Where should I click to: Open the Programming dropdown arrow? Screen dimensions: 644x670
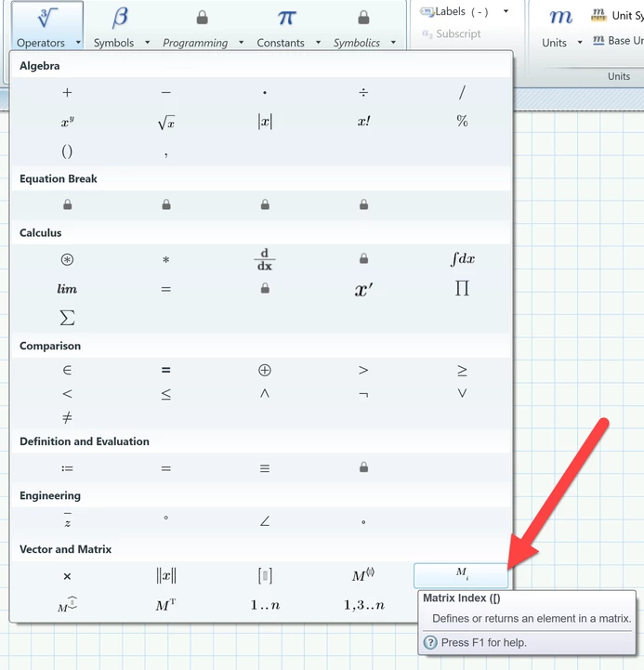[x=242, y=43]
